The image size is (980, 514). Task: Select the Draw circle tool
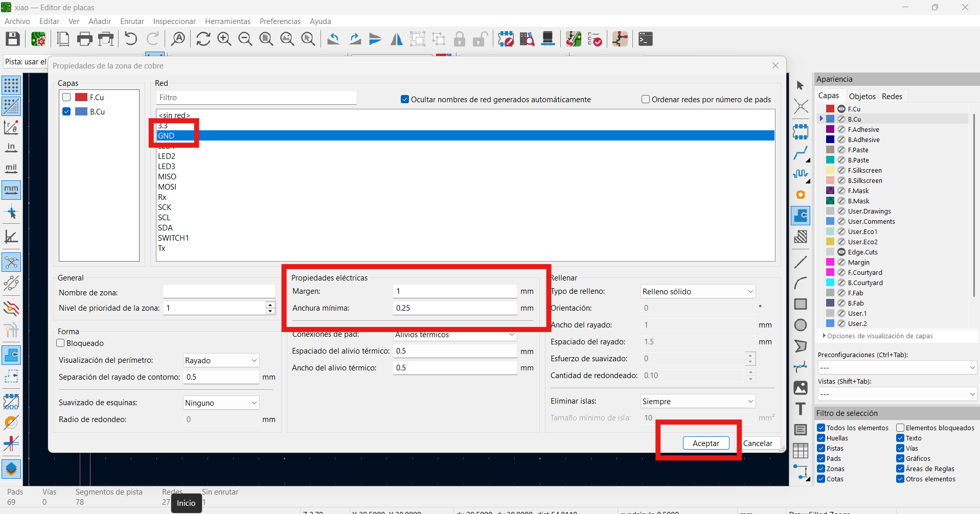point(801,325)
